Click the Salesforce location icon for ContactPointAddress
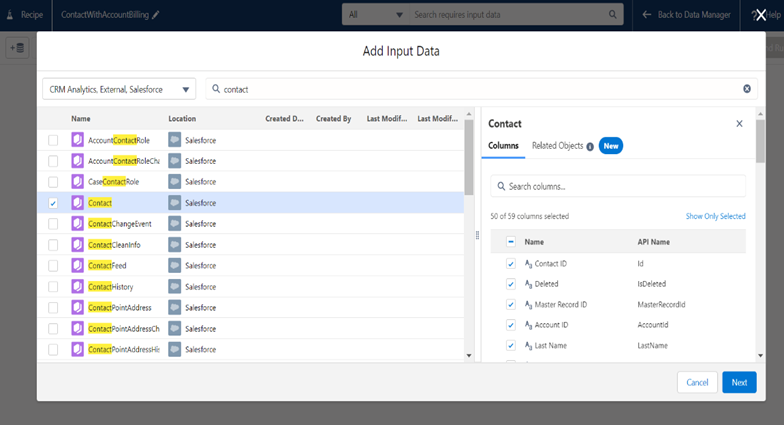 click(174, 307)
